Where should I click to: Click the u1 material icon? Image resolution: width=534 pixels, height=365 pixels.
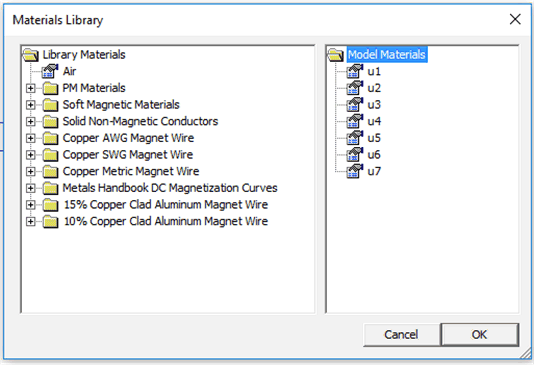click(x=355, y=71)
